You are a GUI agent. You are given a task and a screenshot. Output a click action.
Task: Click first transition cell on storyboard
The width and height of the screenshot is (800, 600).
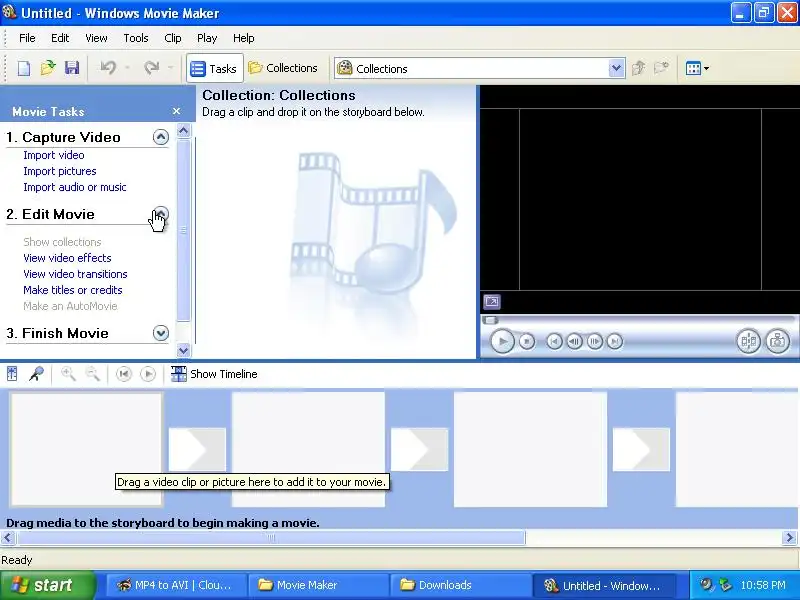click(197, 449)
